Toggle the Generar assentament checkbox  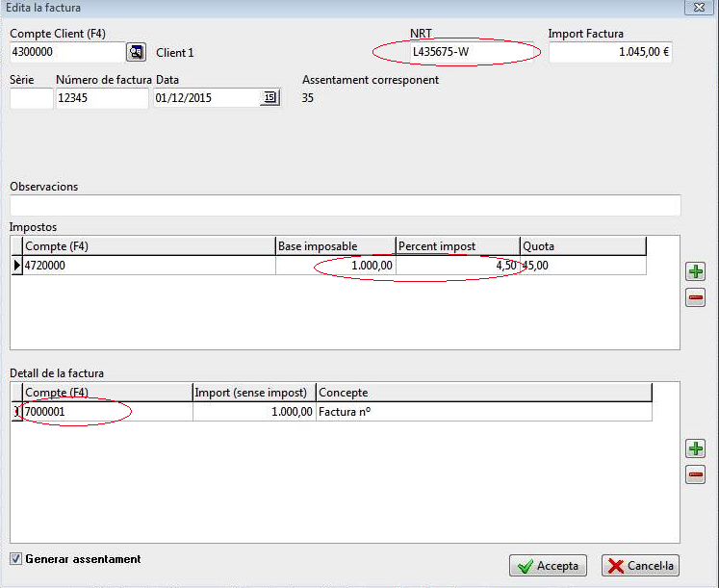pos(16,559)
